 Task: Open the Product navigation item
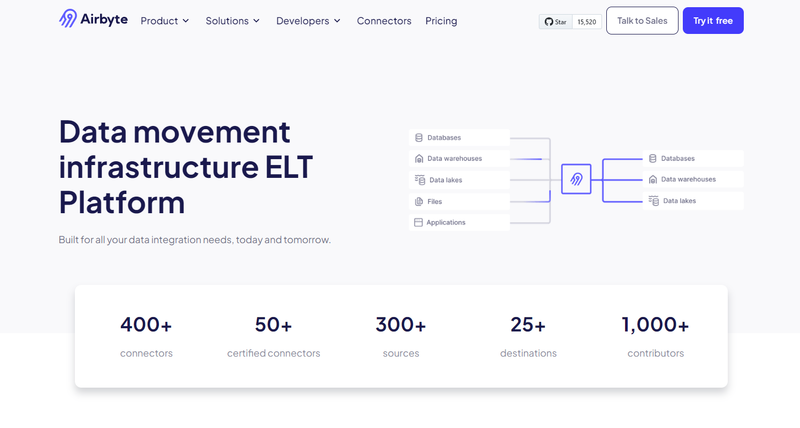coord(159,21)
